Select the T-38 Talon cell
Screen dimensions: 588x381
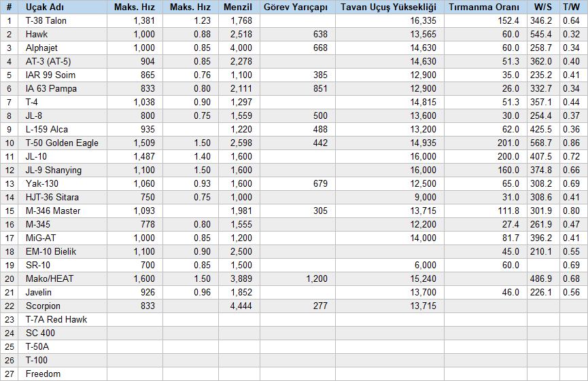(63, 20)
